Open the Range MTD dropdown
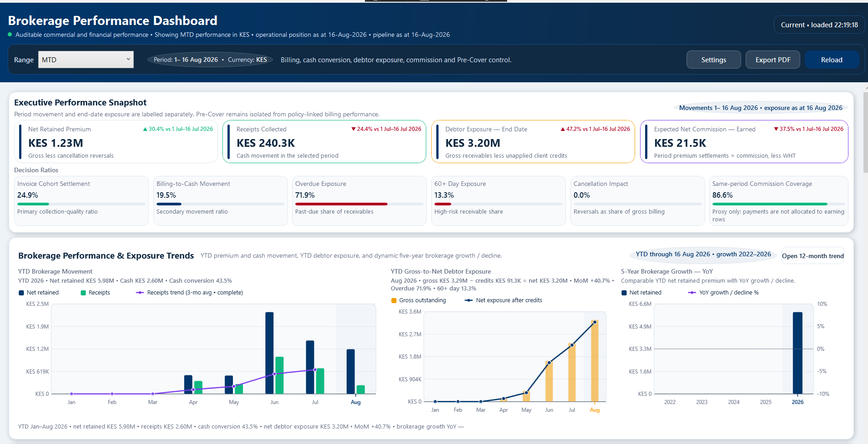This screenshot has height=444, width=868. [x=86, y=60]
